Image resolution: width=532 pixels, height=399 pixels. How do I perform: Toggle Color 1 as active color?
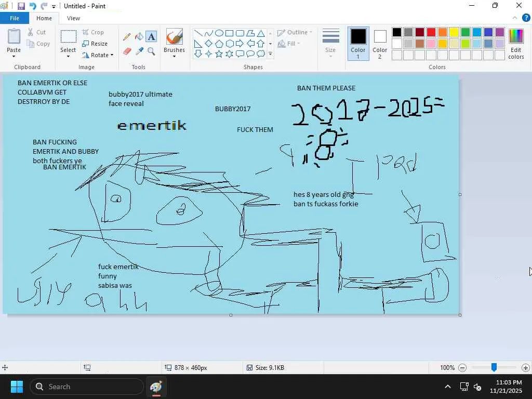pyautogui.click(x=358, y=44)
